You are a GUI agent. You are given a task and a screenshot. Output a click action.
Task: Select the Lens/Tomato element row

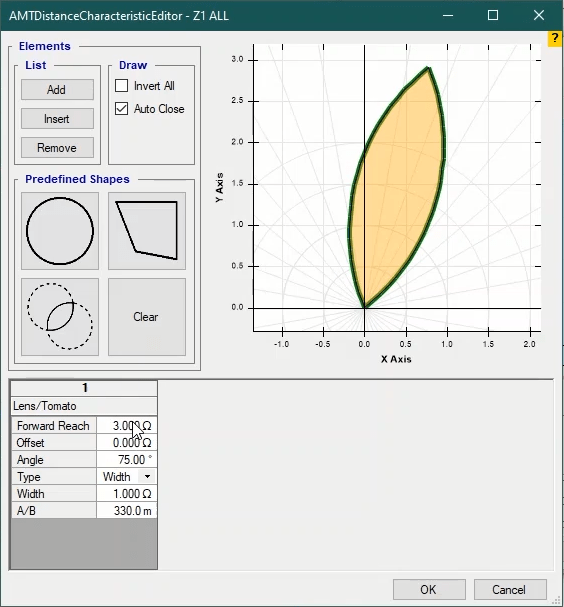click(84, 406)
